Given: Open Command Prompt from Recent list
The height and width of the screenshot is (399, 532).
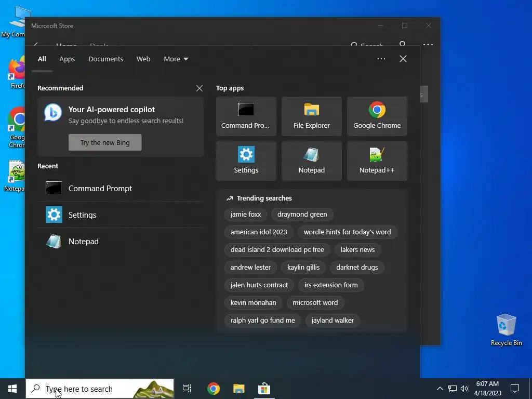Looking at the screenshot, I should pyautogui.click(x=121, y=188).
